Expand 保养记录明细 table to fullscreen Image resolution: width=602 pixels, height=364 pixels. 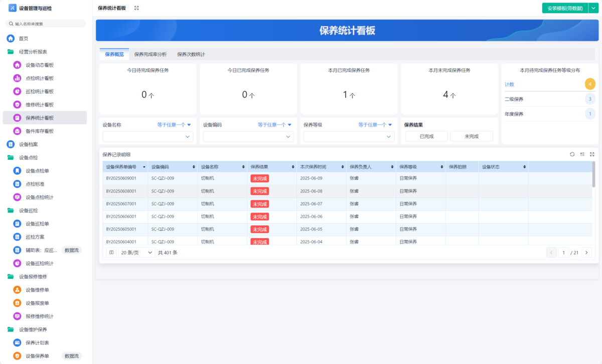[592, 154]
